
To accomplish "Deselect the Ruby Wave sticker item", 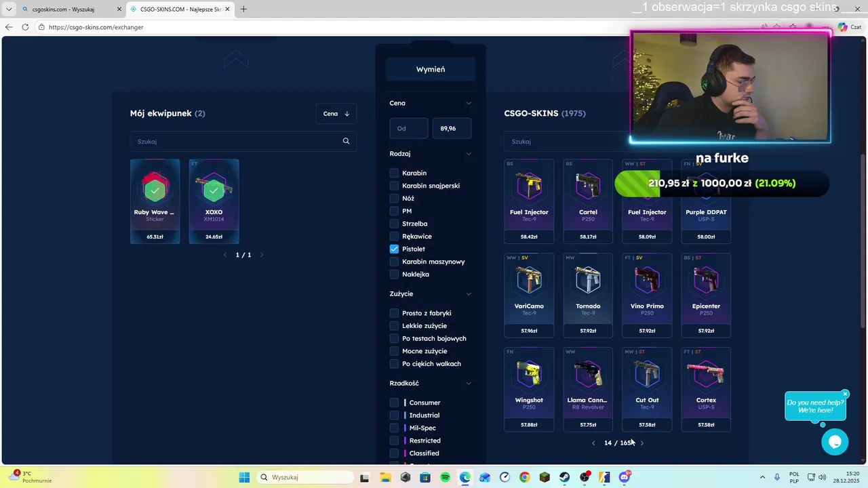I will coord(155,201).
